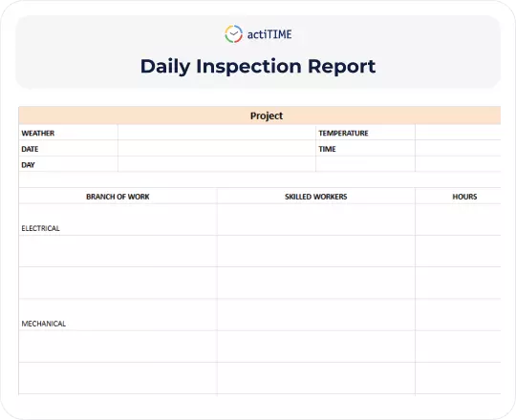Screen dimensions: 516x420
Task: Click the skilled workers cell for MECHANICAL
Action: coord(316,315)
